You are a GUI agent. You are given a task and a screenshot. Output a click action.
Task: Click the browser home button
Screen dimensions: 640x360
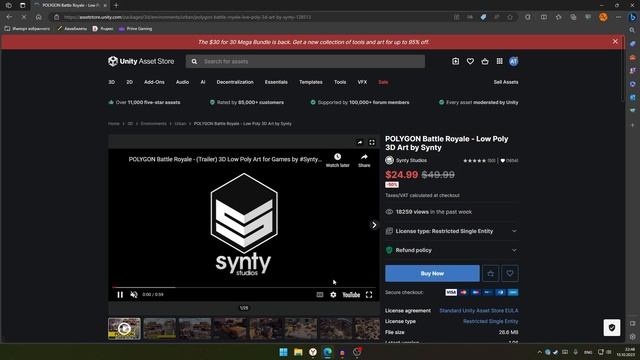click(38, 17)
